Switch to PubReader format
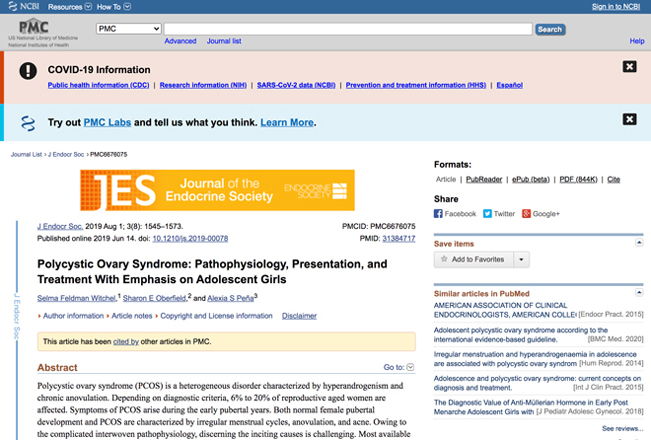 (x=484, y=179)
